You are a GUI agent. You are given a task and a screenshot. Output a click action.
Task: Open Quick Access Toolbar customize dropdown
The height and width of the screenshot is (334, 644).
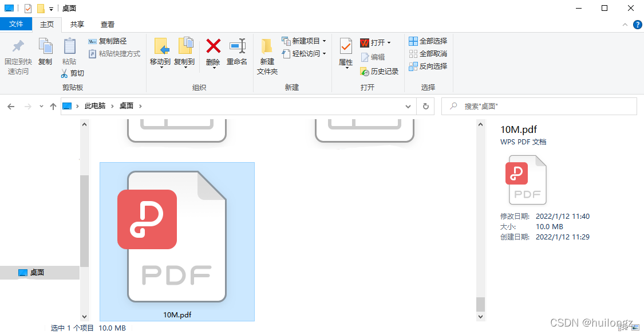pos(51,9)
